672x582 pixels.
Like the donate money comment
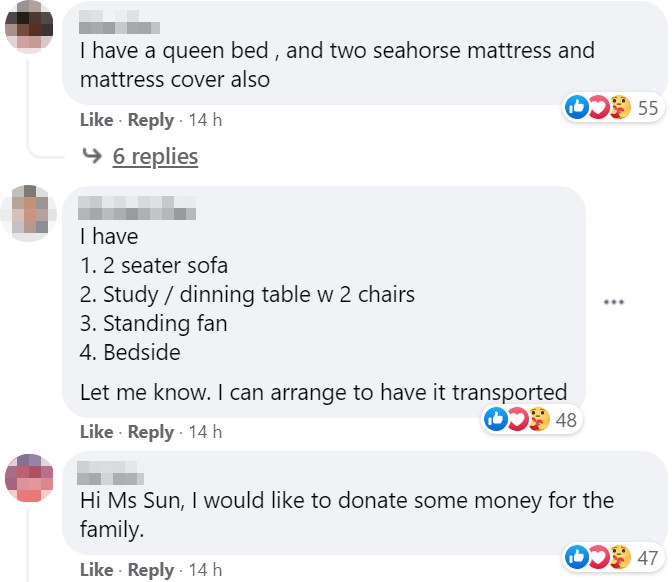pos(96,570)
